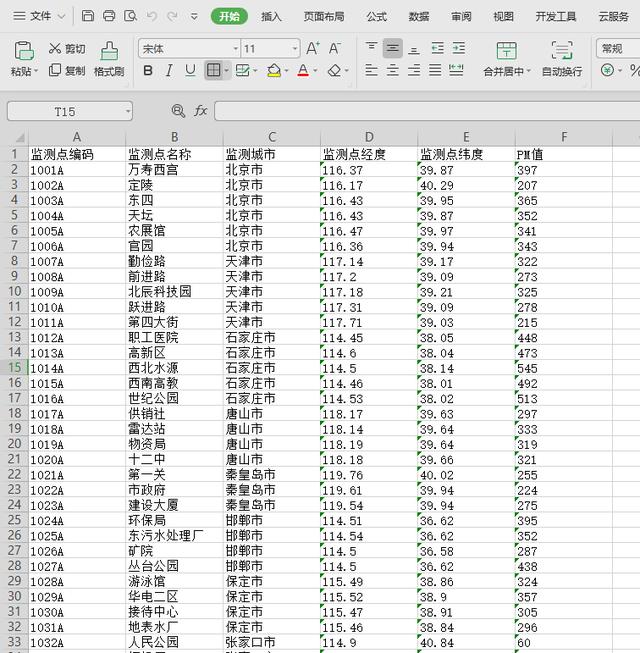Click the Merge and Center icon
The width and height of the screenshot is (640, 653).
(507, 51)
